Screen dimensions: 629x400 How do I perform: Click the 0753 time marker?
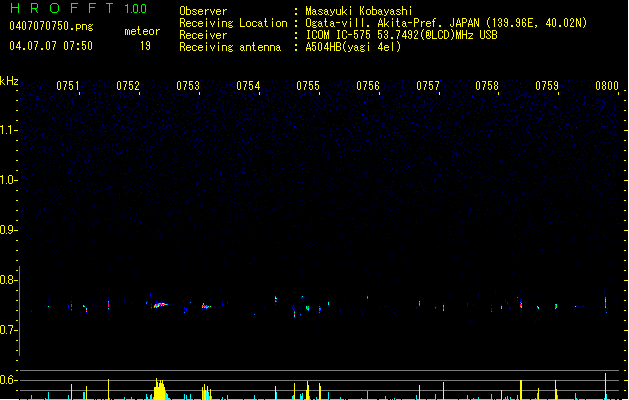(188, 86)
